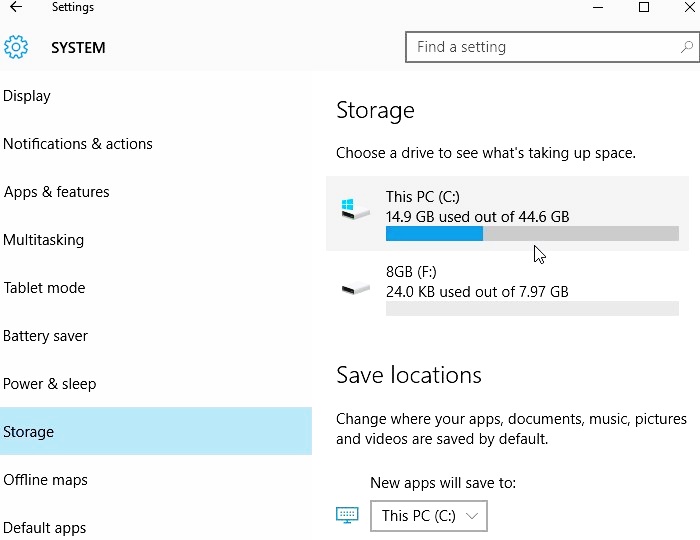Click the computer icon beside New apps dropdown
Viewport: 700px width, 540px height.
(x=347, y=515)
